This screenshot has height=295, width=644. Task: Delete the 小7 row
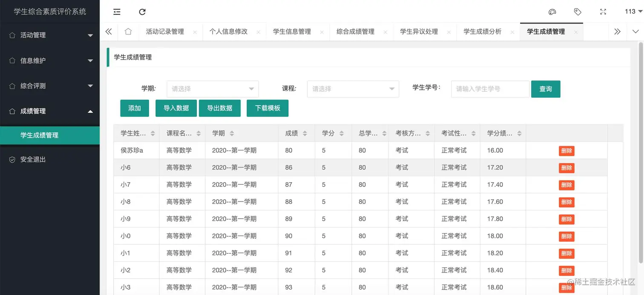coord(566,185)
